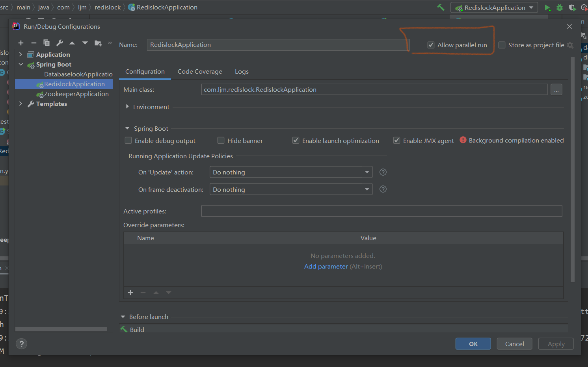Viewport: 588px width, 367px height.
Task: Enable debug output checkbox
Action: [128, 141]
